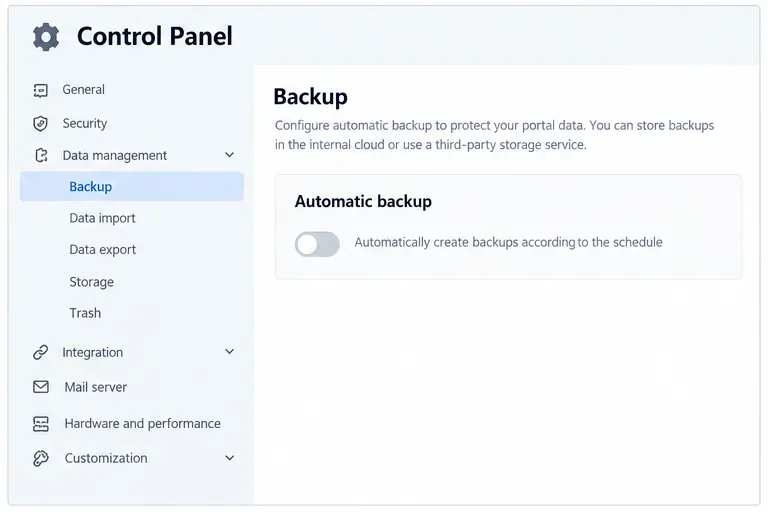Click the Security shield icon

point(41,123)
